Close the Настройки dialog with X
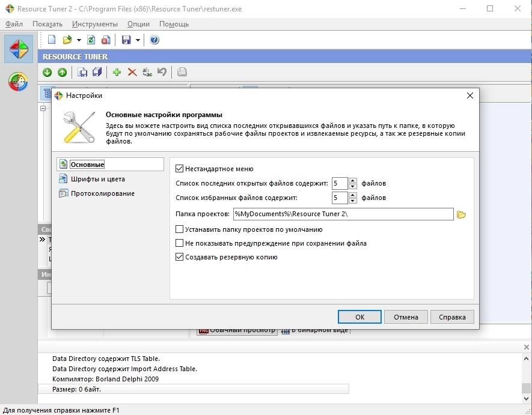 pos(470,95)
